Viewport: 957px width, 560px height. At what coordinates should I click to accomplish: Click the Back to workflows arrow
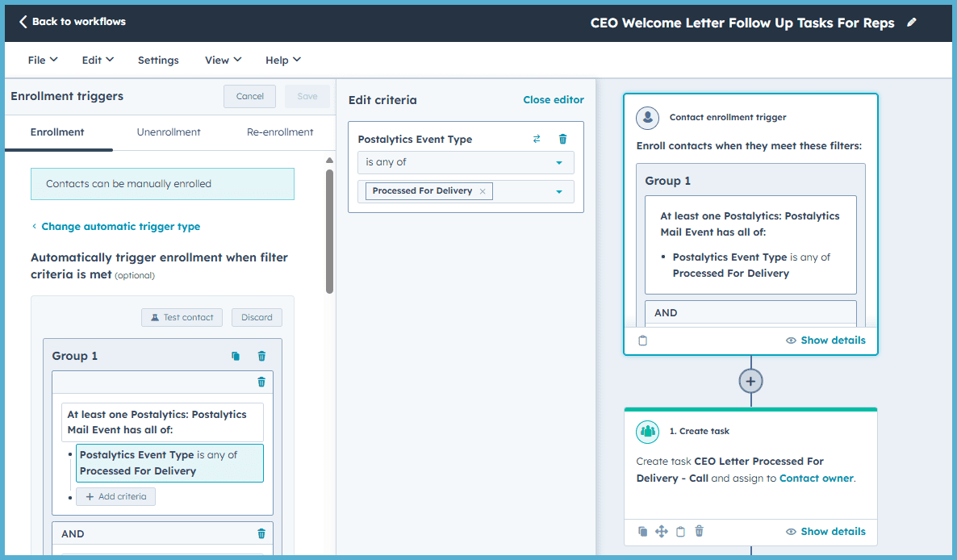point(23,22)
